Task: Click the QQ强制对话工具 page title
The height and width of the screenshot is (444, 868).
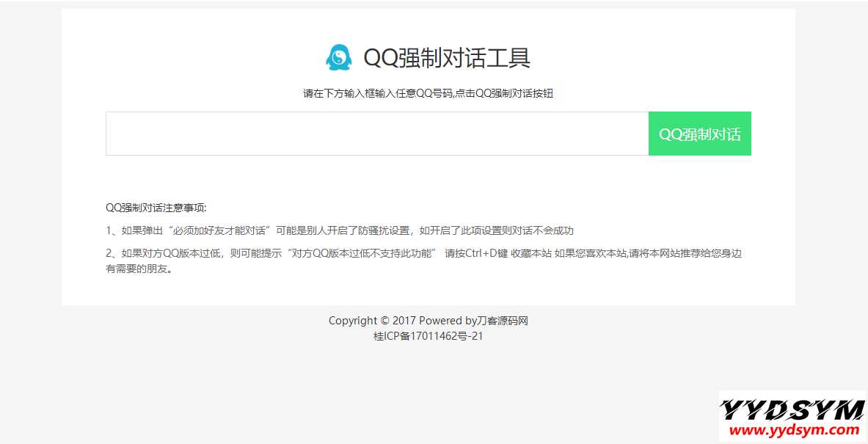Action: [x=447, y=57]
